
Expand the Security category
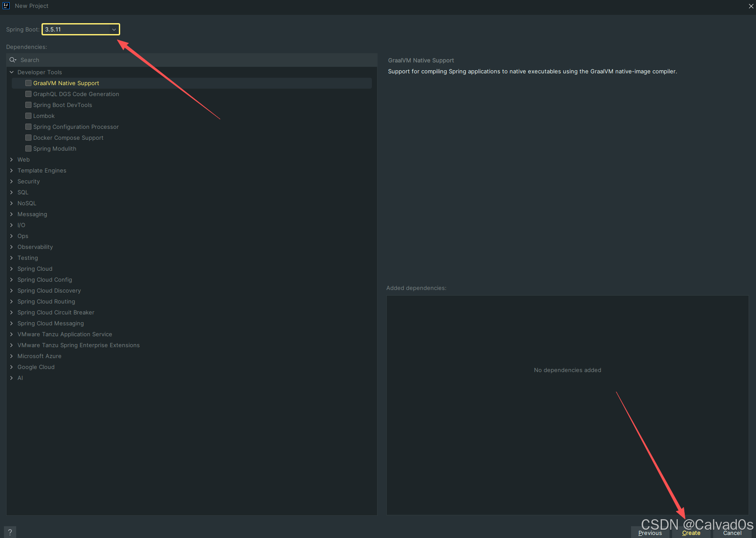click(x=12, y=181)
